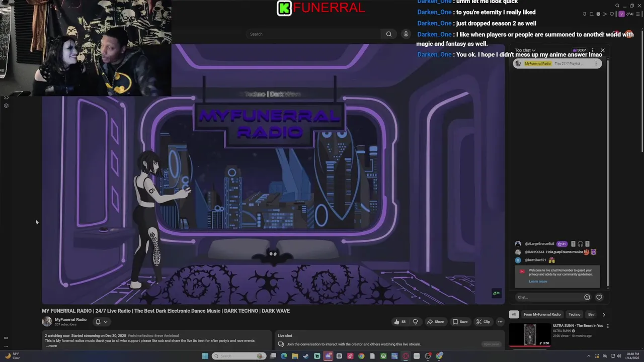Open ULTRA SUNN video options menu
This screenshot has height=362, width=644.
tap(608, 326)
